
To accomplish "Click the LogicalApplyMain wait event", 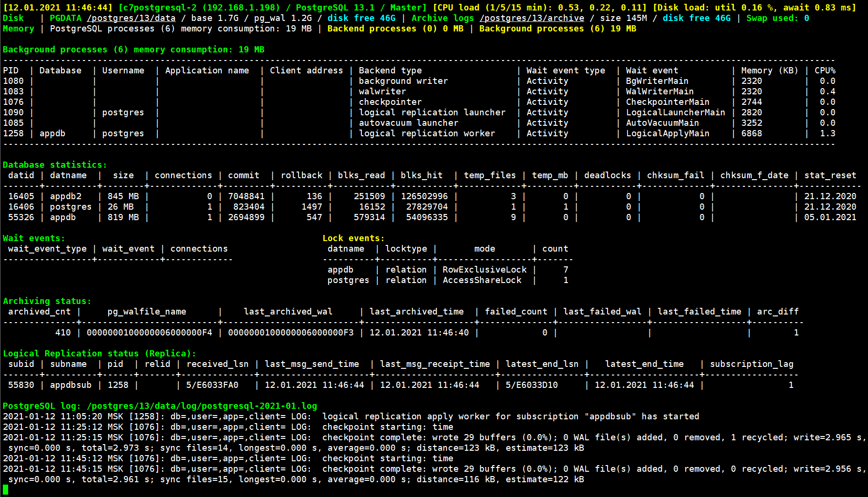I will 668,133.
